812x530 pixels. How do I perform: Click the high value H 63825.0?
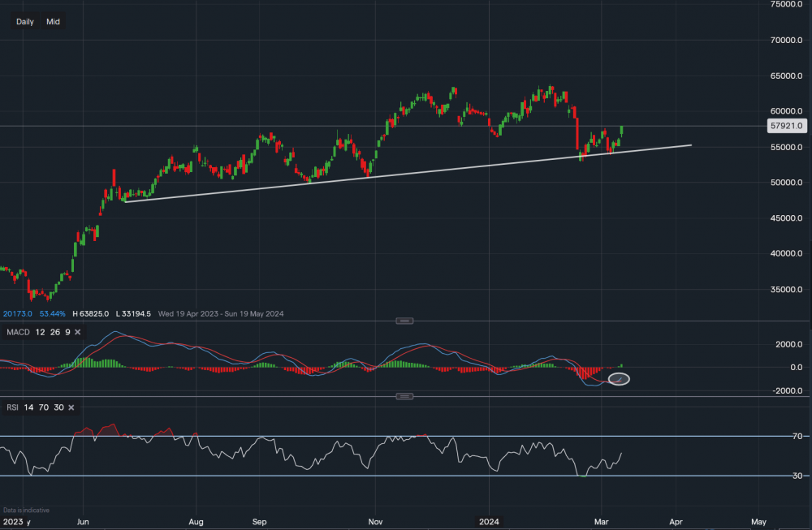[91, 313]
